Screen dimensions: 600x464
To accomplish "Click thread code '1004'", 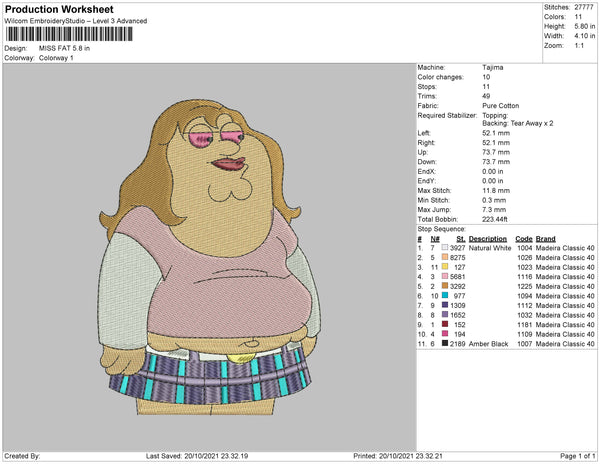I will click(x=525, y=248).
